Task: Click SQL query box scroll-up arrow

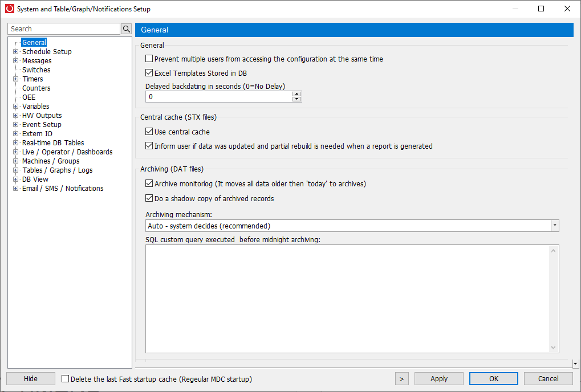Action: click(x=553, y=251)
